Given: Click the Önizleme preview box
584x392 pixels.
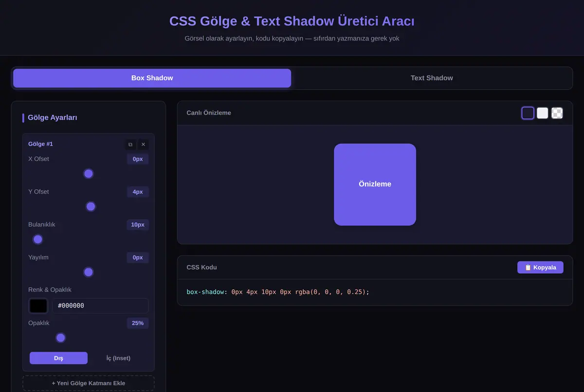Looking at the screenshot, I should [375, 184].
